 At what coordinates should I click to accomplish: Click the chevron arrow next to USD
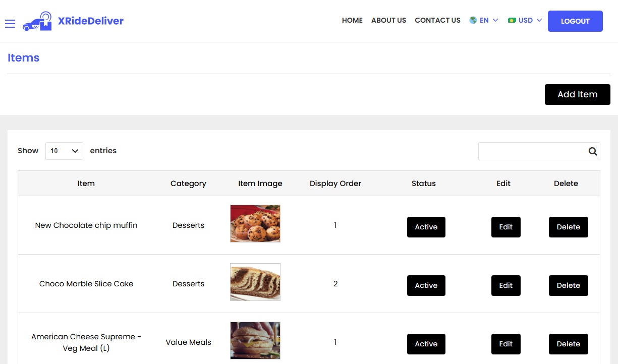pos(539,21)
